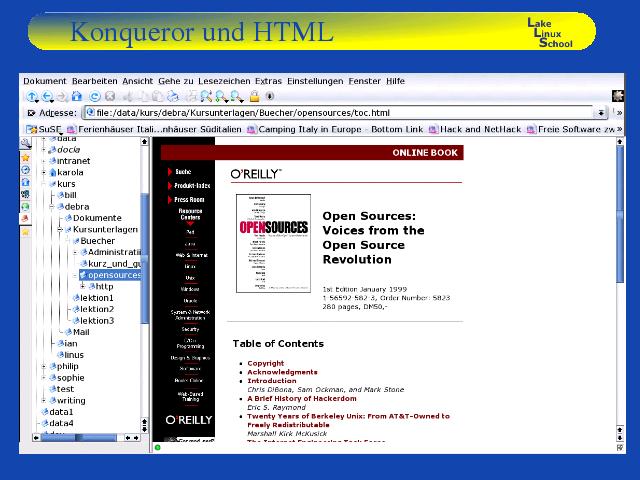Click the sidebar tree vertical scrollbar thumb
640x480 pixels.
tap(144, 259)
